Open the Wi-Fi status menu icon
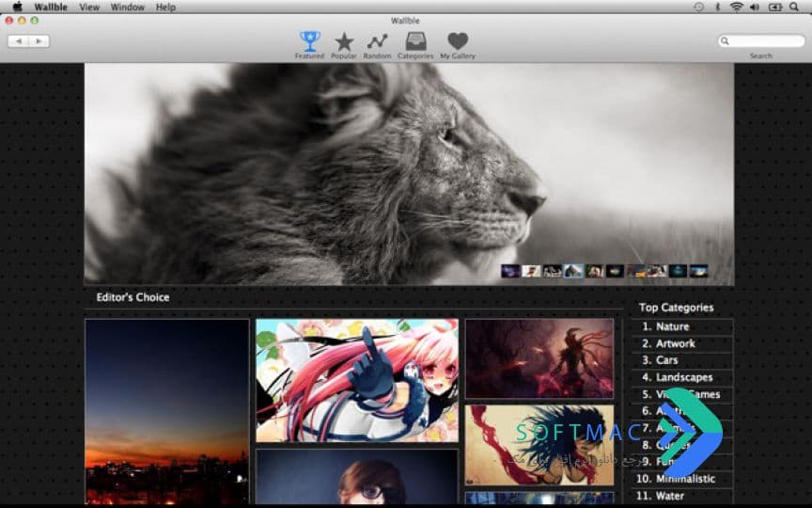 coord(736,7)
